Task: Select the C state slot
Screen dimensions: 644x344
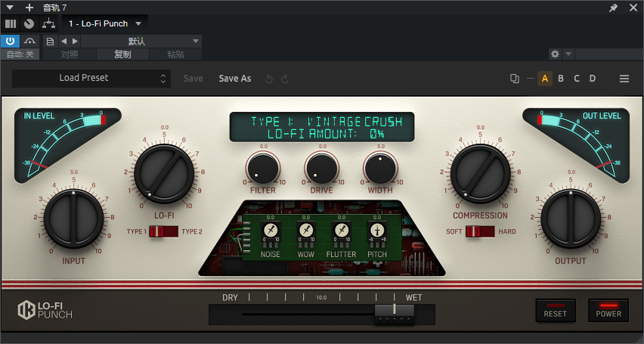Action: pyautogui.click(x=577, y=79)
